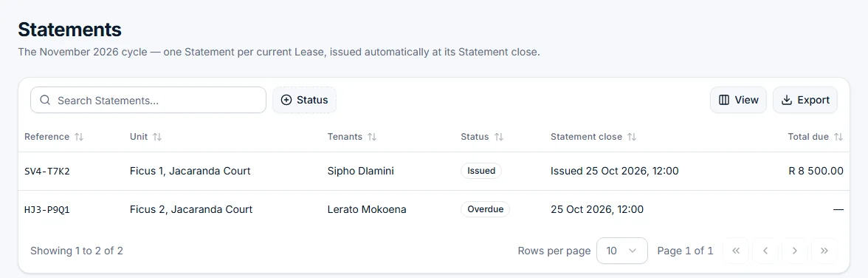The image size is (868, 278).
Task: Click Issued 25 Oct 2026, 12:00 cell
Action: pos(614,171)
